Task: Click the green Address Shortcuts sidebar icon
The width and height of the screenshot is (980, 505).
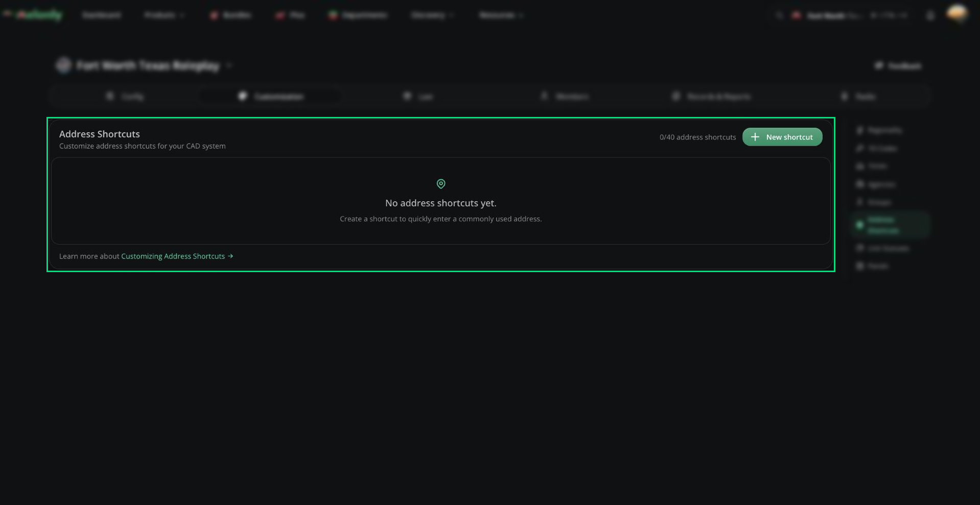Action: (859, 225)
